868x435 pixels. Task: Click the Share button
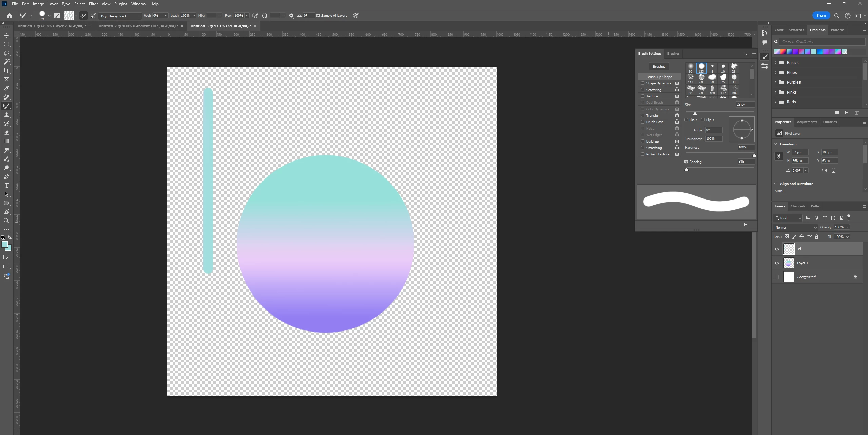821,16
